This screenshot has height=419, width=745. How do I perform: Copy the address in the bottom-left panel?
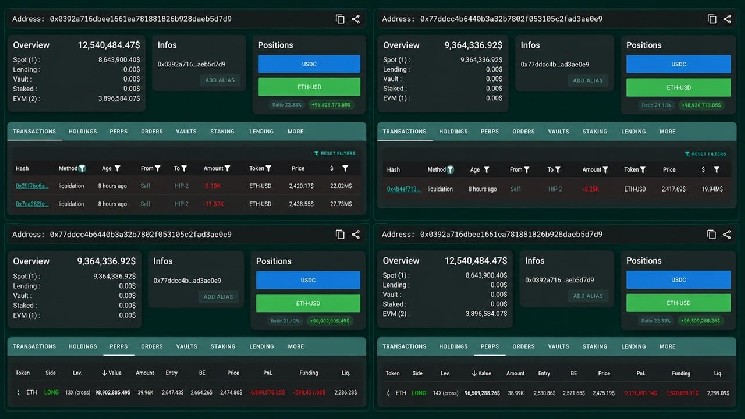click(x=340, y=234)
